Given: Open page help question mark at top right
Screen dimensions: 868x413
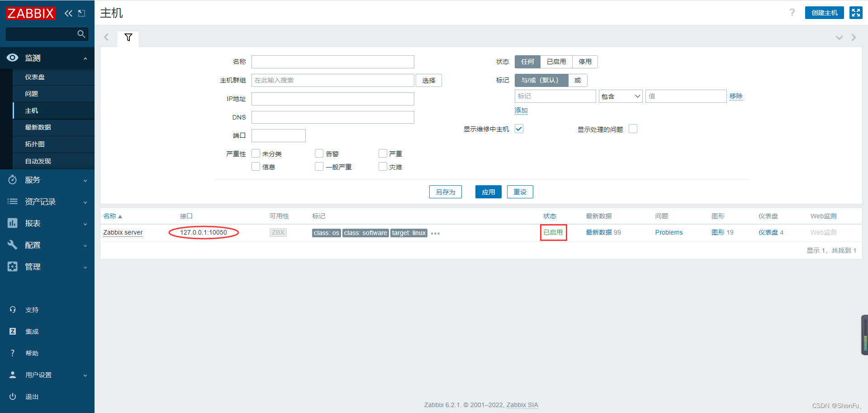Looking at the screenshot, I should 792,13.
